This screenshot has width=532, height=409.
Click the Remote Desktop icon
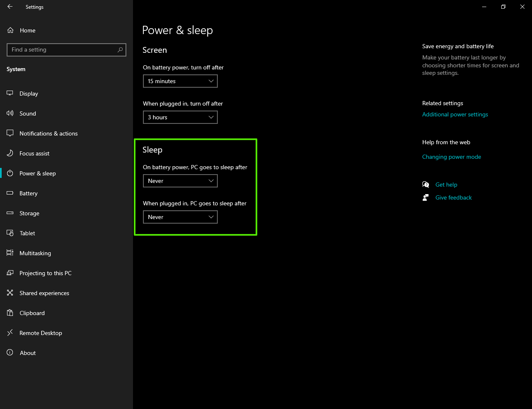(x=10, y=333)
